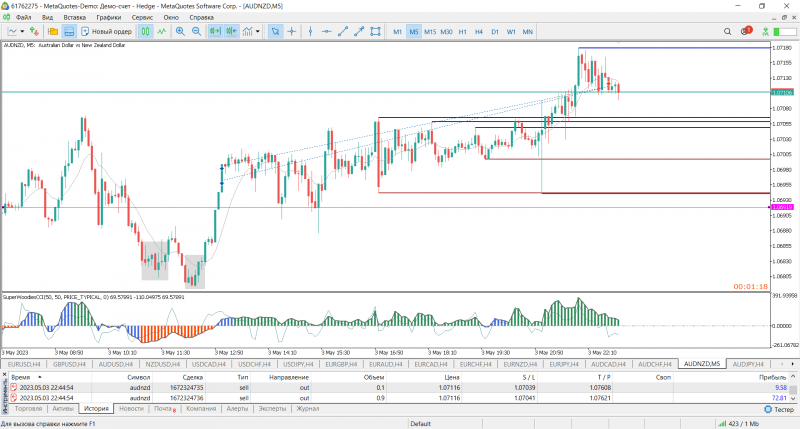Screen dimensions: 800x429
Task: Click the indicators list icon
Action: 247,32
